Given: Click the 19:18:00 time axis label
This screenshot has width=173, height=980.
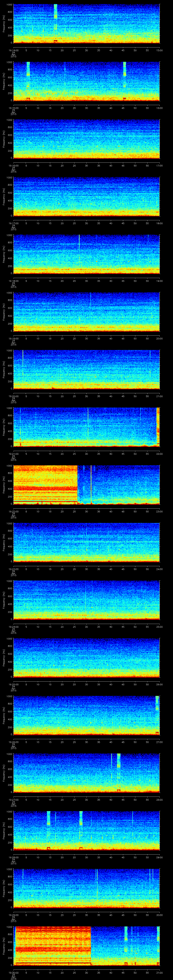Looking at the screenshot, I should pos(13,281).
